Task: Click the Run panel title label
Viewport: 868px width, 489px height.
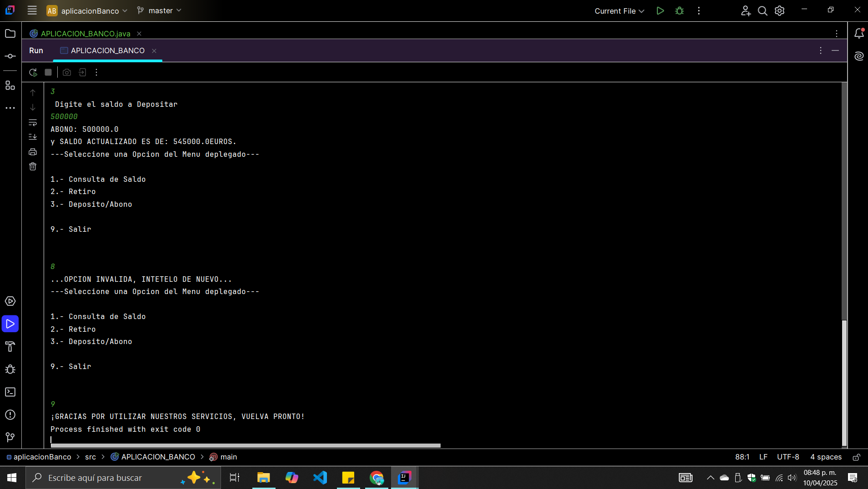Action: (x=36, y=50)
